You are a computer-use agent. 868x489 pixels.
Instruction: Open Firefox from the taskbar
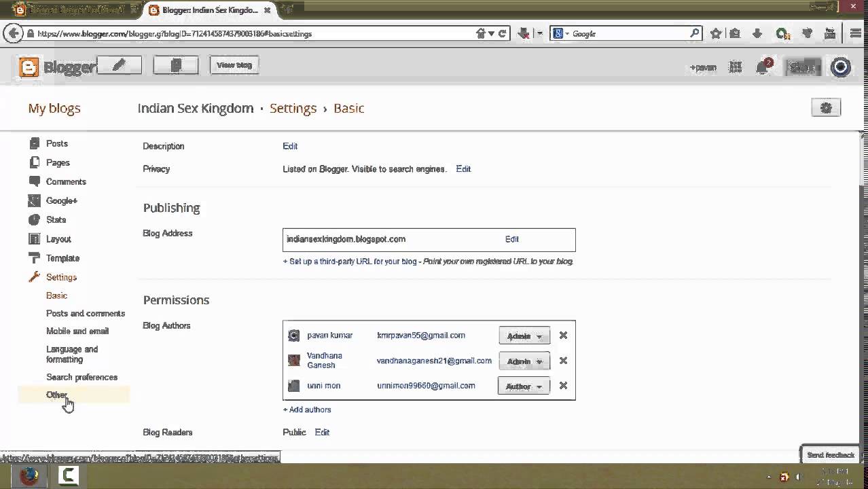tap(29, 476)
